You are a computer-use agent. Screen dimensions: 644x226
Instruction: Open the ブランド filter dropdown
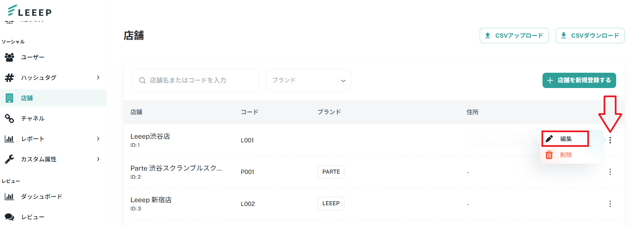pyautogui.click(x=308, y=80)
